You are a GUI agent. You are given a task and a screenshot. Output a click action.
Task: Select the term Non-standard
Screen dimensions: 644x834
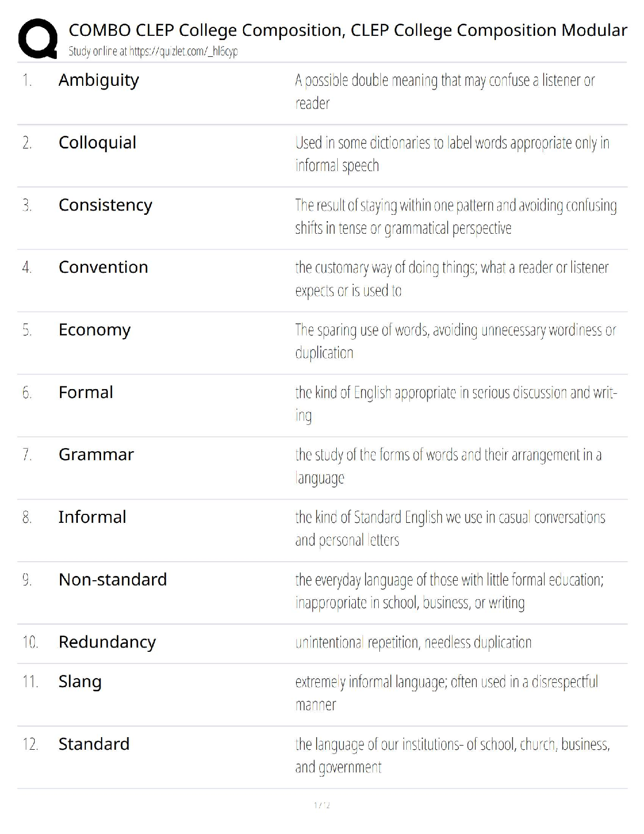(x=113, y=580)
